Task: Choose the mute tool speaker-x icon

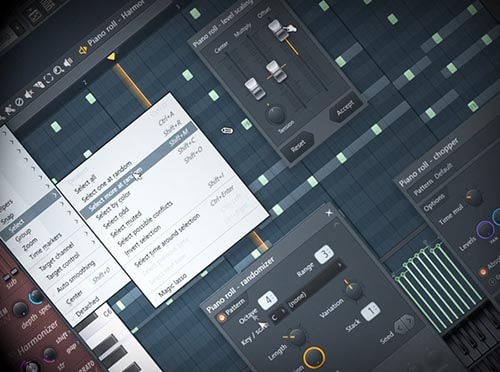Action: tap(30, 94)
